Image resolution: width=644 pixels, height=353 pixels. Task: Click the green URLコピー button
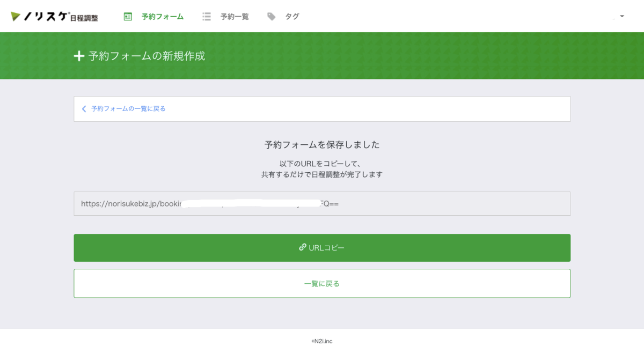pyautogui.click(x=322, y=248)
